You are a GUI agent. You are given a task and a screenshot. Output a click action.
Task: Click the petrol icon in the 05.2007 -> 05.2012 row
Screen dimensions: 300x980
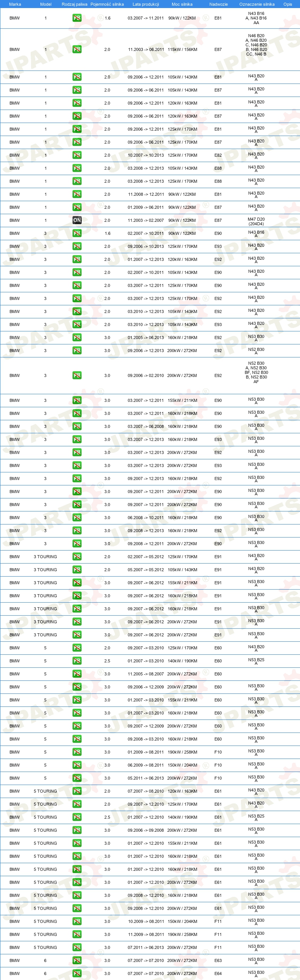(77, 570)
